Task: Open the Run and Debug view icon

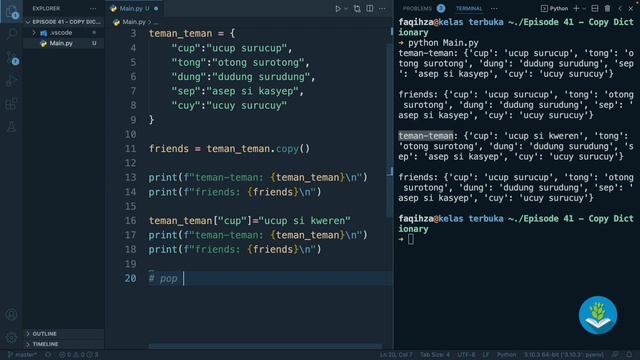Action: tap(11, 80)
